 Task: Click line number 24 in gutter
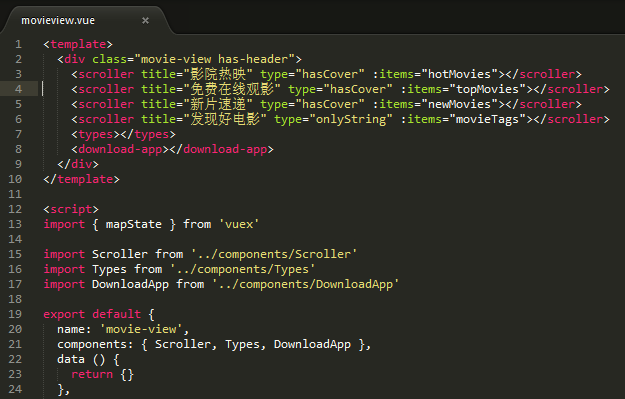[x=15, y=389]
